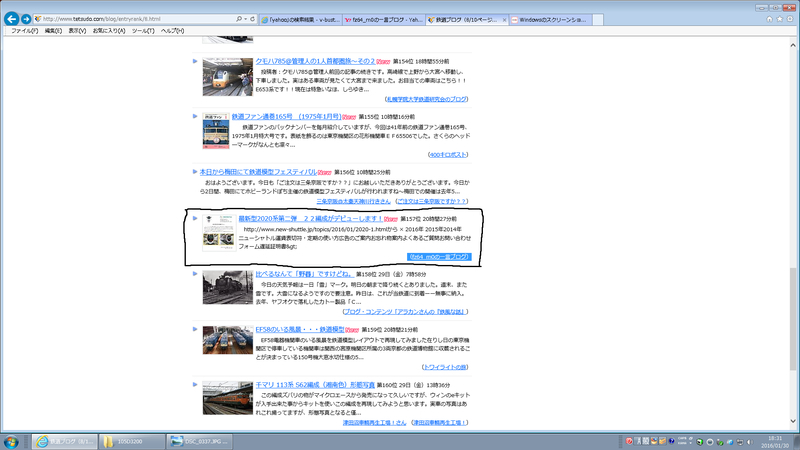
Task: Open the ファイル(F) menu
Action: pyautogui.click(x=24, y=31)
